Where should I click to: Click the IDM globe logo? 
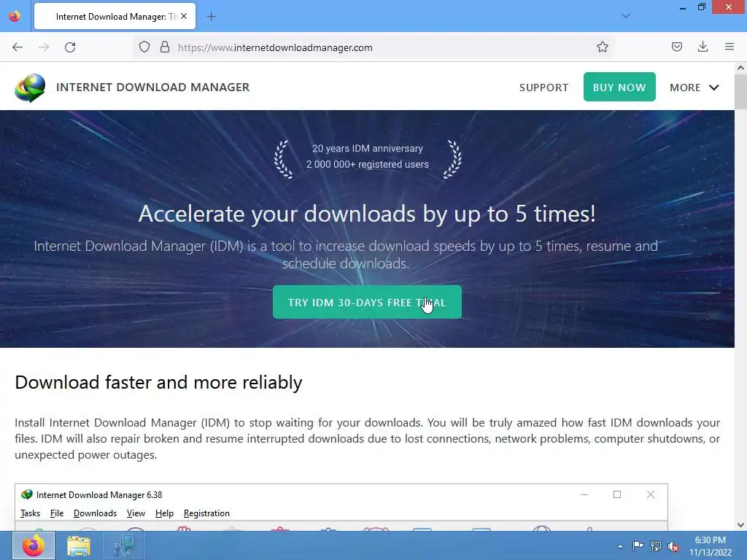coord(30,87)
